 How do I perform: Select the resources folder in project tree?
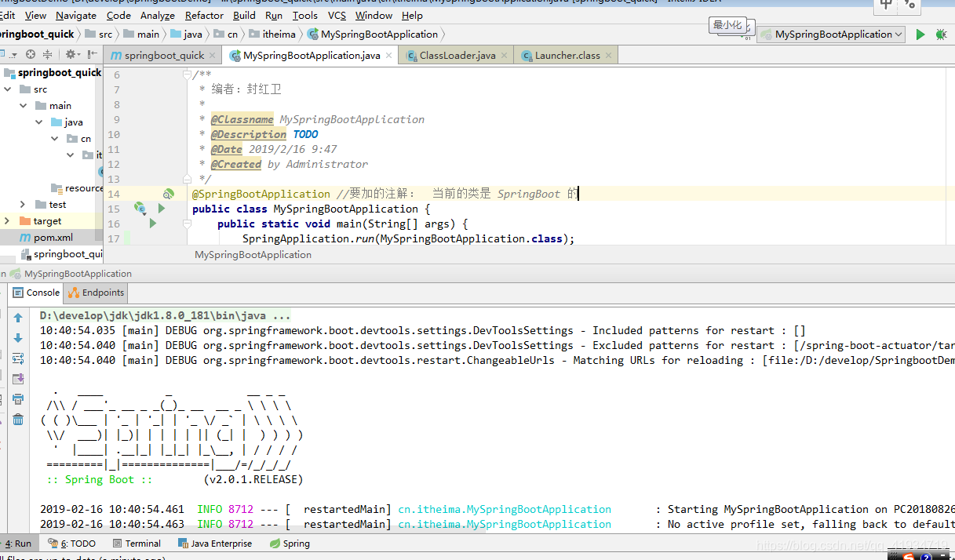coord(76,187)
